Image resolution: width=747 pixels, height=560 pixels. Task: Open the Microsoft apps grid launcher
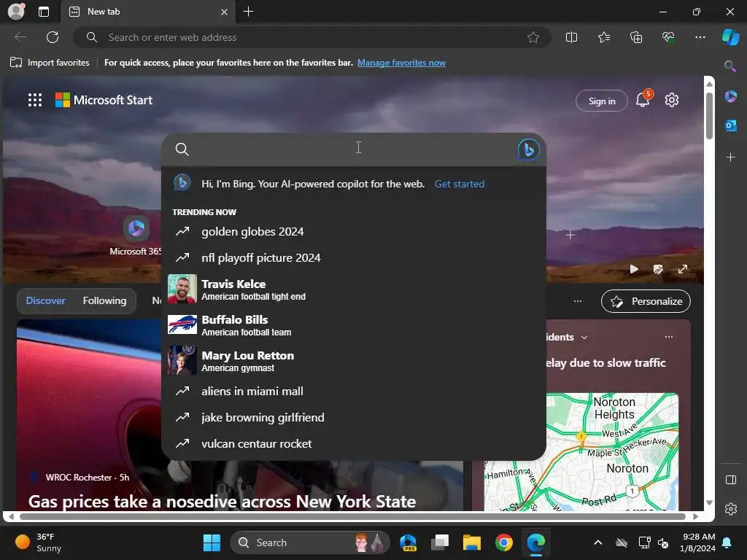coord(35,100)
